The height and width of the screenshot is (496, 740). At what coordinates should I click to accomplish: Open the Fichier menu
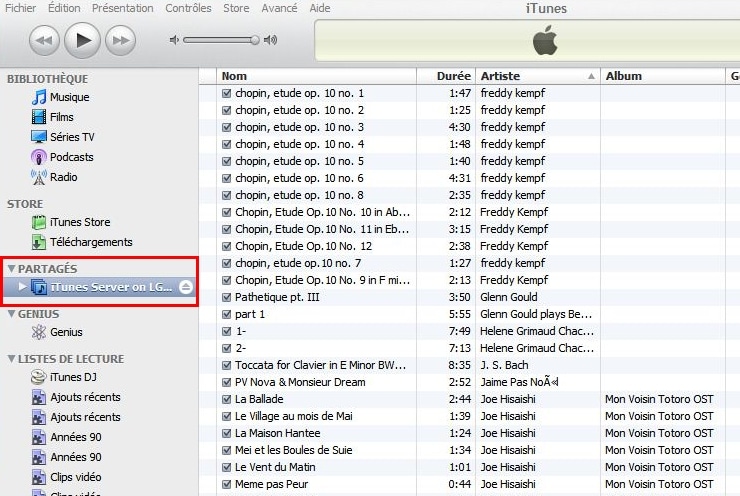pos(20,8)
